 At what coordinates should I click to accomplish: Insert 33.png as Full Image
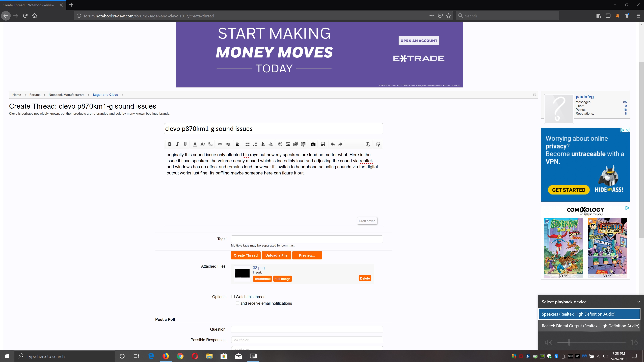tap(282, 279)
